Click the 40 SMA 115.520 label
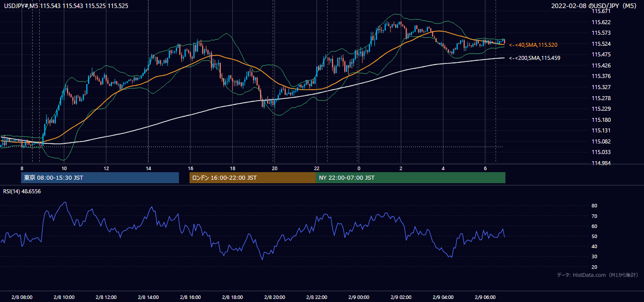Viewport: 644px width, 302px height. [x=533, y=45]
